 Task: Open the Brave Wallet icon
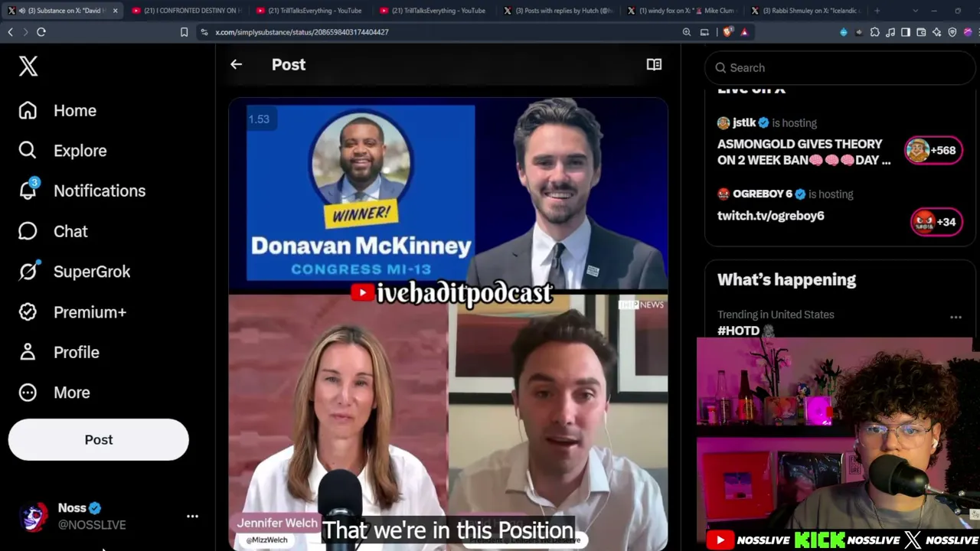tap(921, 32)
